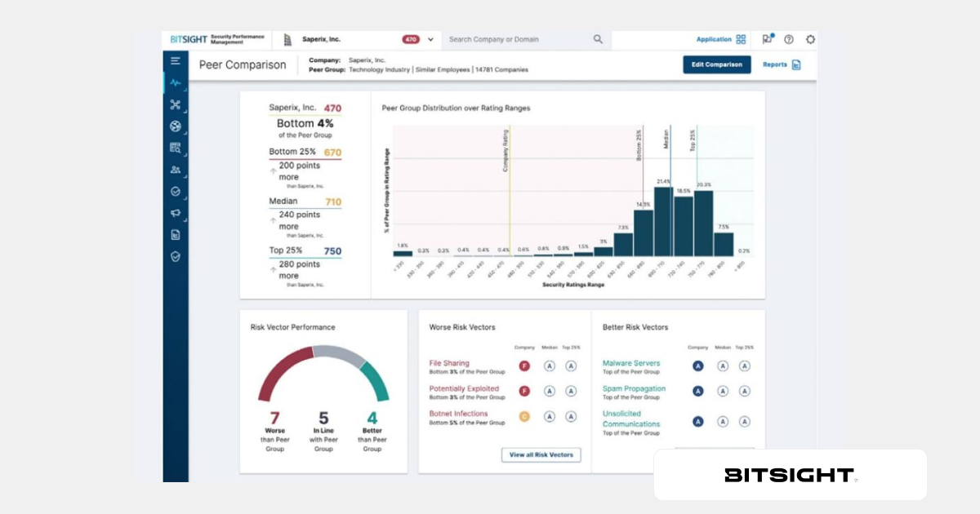This screenshot has width=980, height=514.
Task: Click the 4 Better than Peer Group count
Action: click(x=372, y=419)
